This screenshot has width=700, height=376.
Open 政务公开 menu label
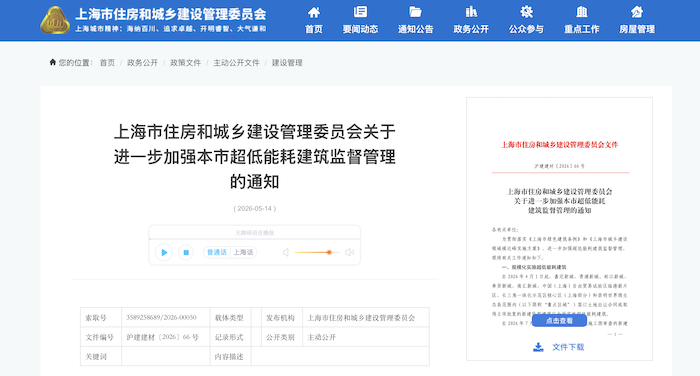(x=471, y=29)
